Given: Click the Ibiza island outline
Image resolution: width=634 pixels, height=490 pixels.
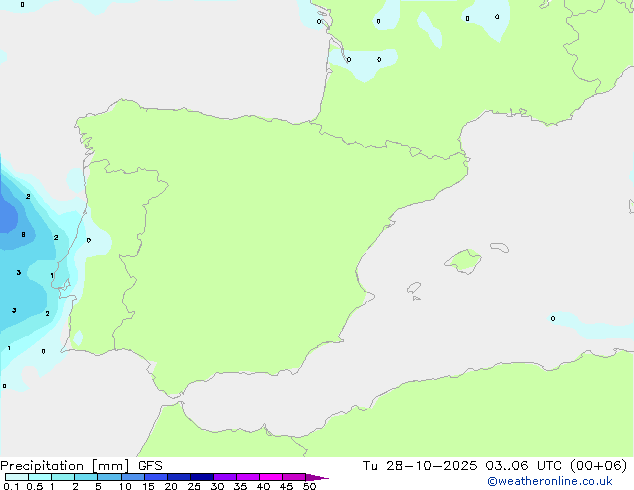Looking at the screenshot, I should (x=414, y=288).
